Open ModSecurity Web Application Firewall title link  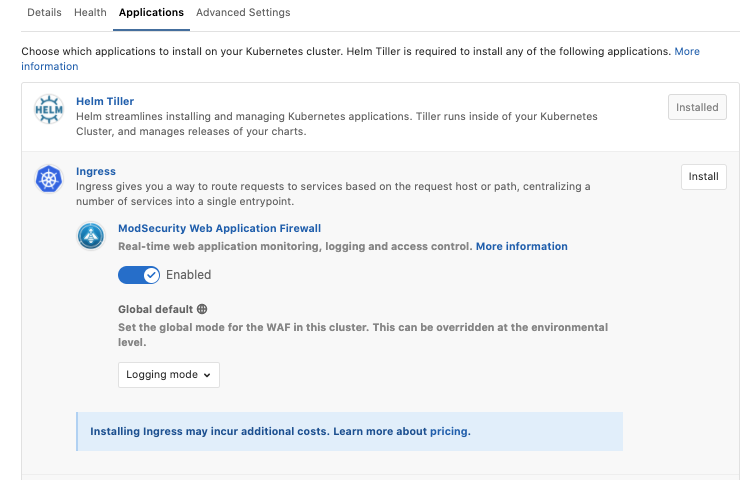click(x=219, y=229)
